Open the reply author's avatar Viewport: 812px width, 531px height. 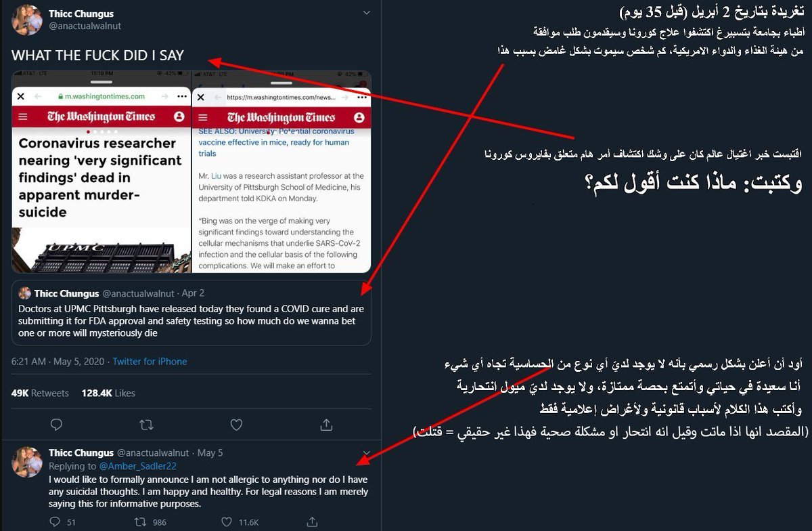pyautogui.click(x=26, y=461)
